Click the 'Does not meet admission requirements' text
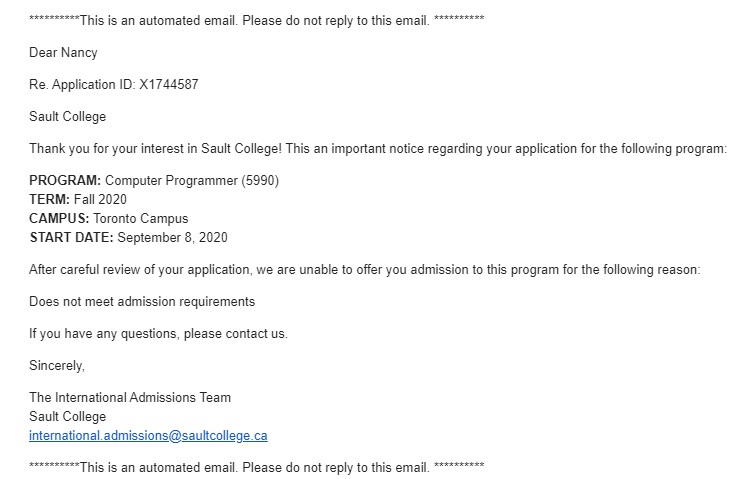This screenshot has width=745, height=479. [x=142, y=302]
